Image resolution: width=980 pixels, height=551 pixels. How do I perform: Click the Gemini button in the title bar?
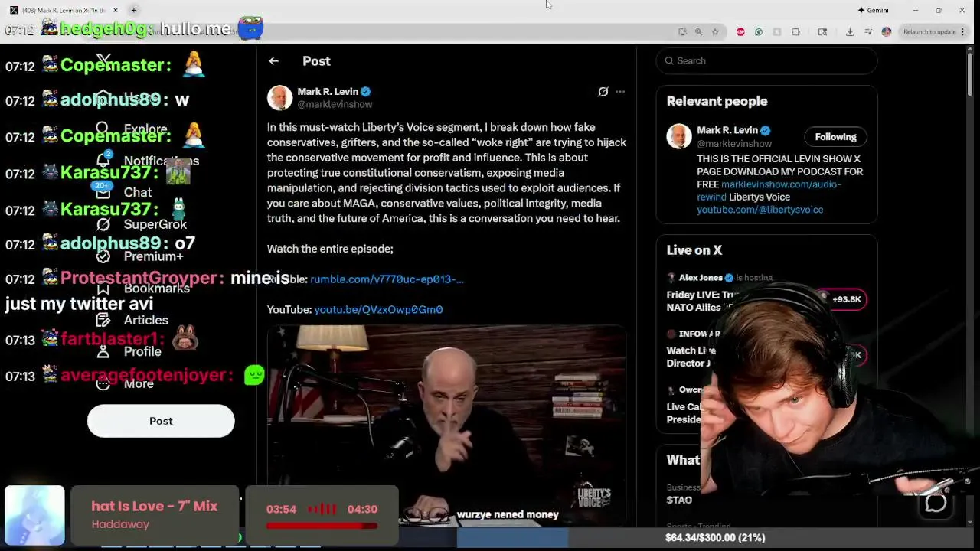coord(873,10)
